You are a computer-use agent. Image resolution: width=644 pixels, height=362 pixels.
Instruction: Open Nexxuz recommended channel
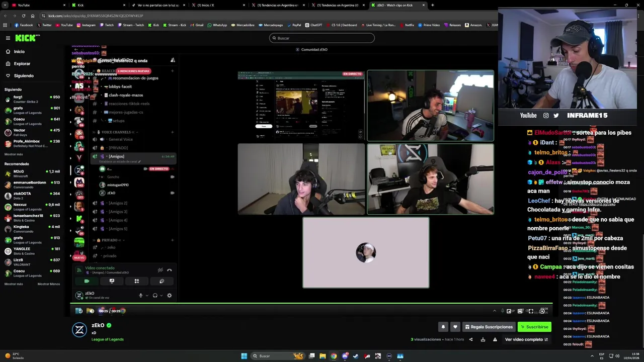pyautogui.click(x=32, y=207)
